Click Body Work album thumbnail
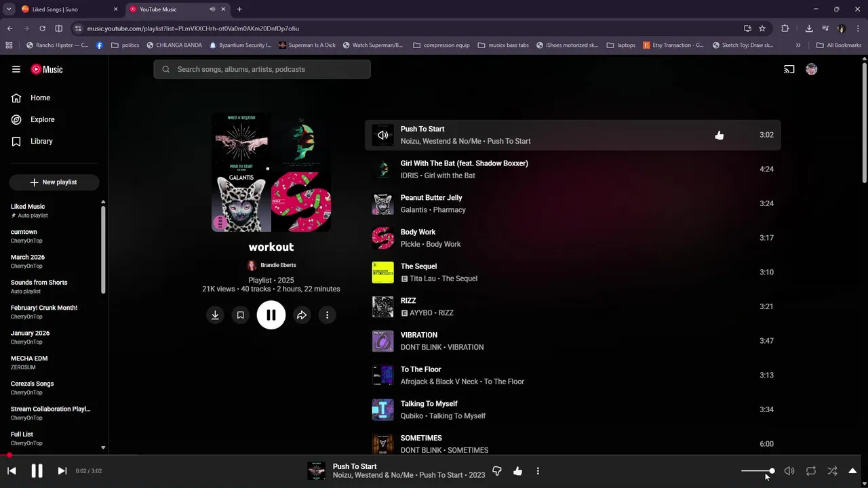Image resolution: width=868 pixels, height=488 pixels. click(x=383, y=238)
